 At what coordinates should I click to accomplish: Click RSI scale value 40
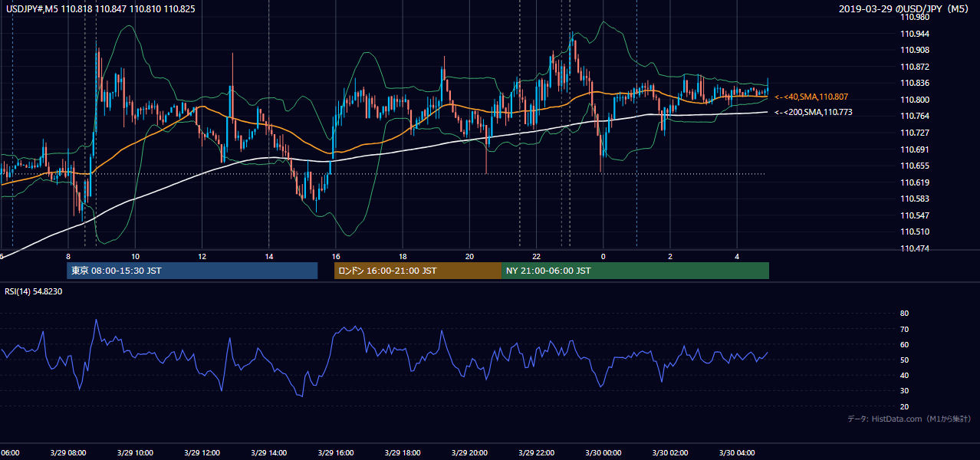(x=905, y=375)
